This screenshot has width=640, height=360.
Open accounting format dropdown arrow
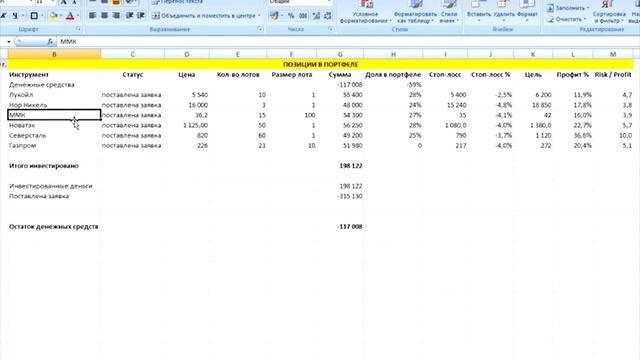282,16
